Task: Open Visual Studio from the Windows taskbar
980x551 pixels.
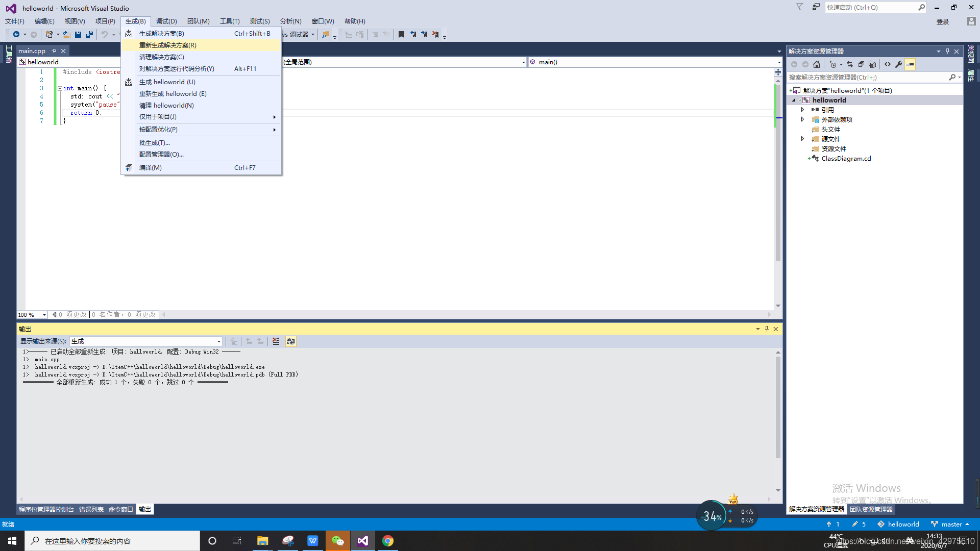Action: (x=362, y=541)
